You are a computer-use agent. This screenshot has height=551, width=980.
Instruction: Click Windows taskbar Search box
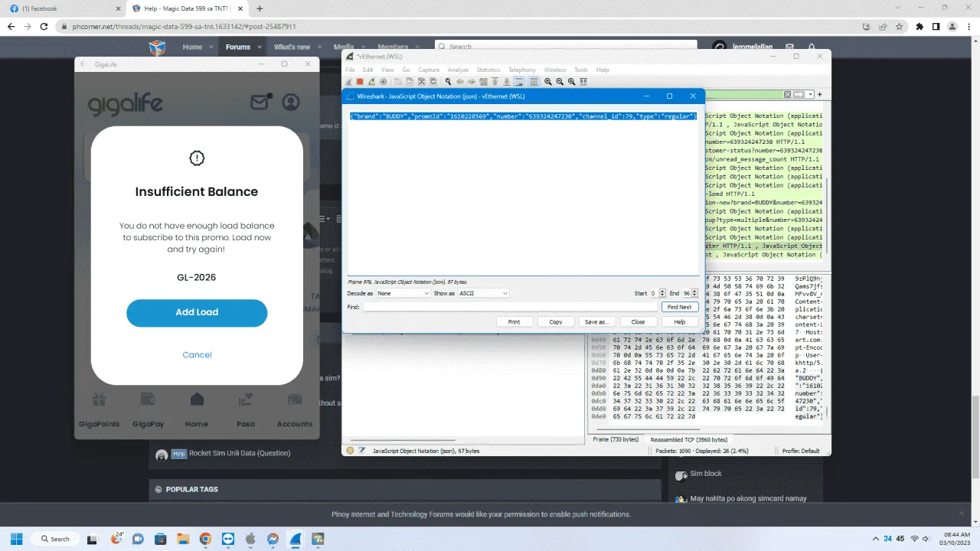55,539
